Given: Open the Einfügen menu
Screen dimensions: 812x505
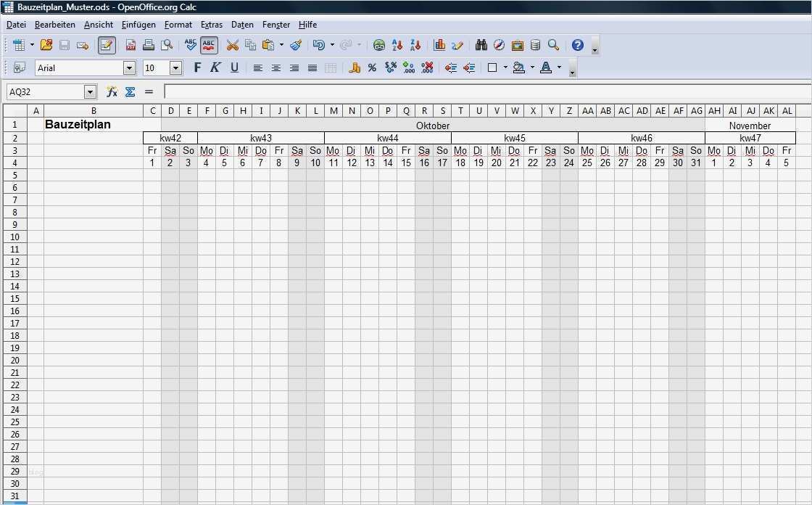Looking at the screenshot, I should (138, 25).
